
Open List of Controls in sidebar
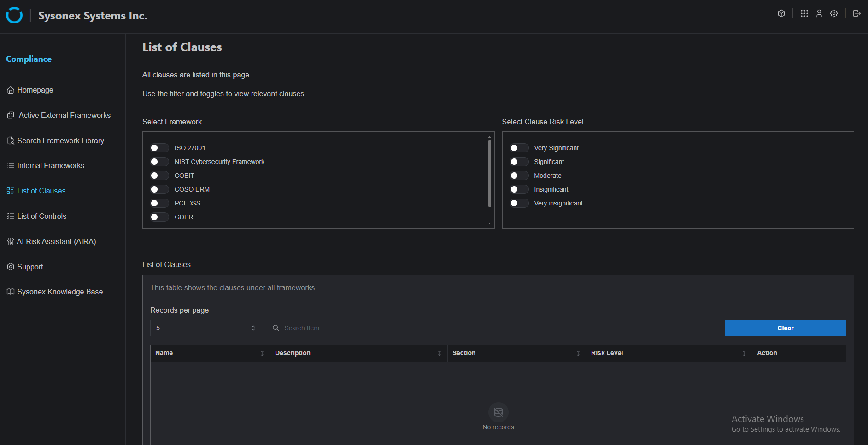click(41, 216)
